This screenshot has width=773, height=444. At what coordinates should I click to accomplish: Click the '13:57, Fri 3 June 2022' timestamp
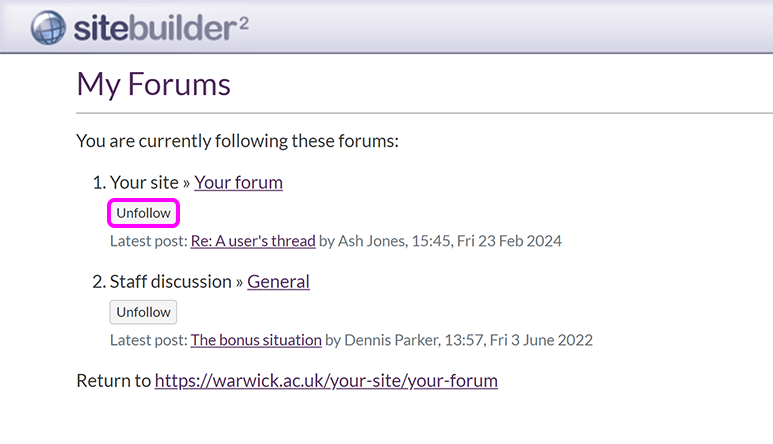(x=518, y=340)
